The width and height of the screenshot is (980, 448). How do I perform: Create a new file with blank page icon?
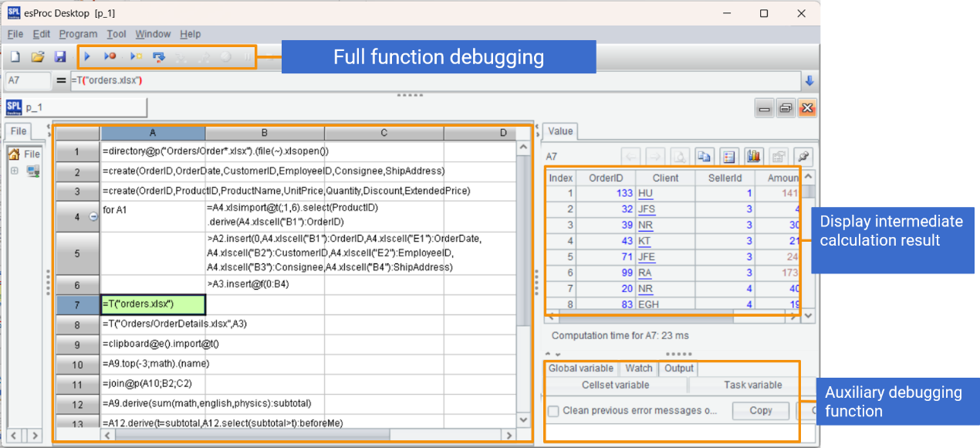(15, 56)
